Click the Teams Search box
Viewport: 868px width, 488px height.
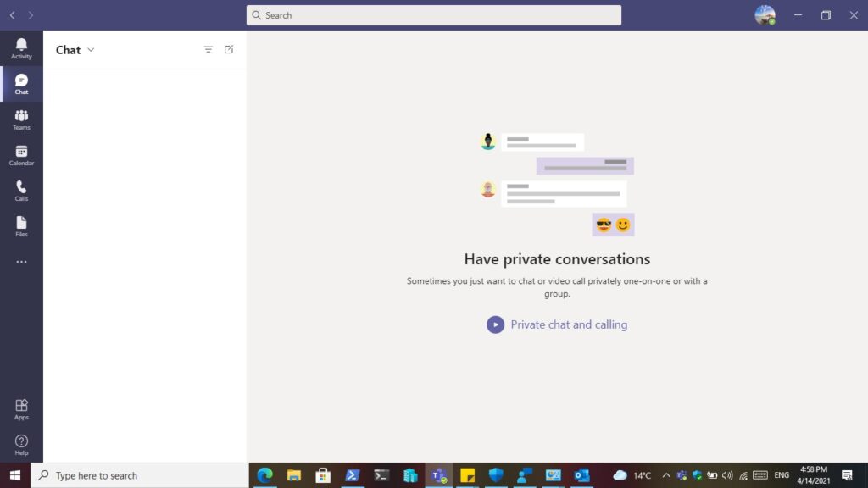pos(433,15)
